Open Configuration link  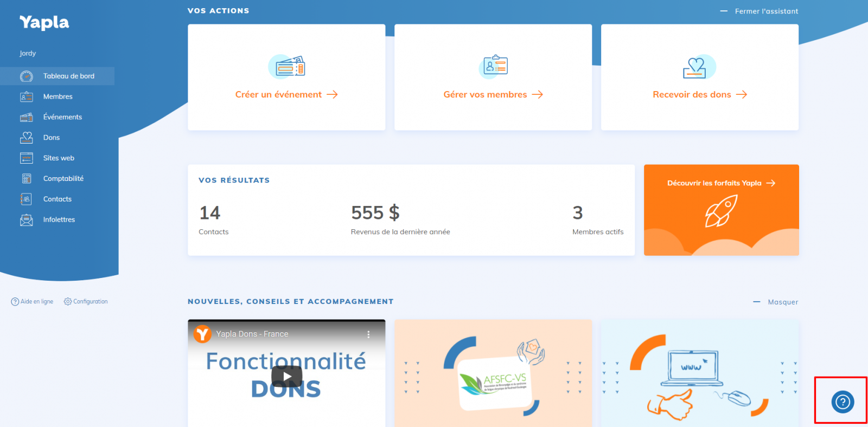pos(91,302)
